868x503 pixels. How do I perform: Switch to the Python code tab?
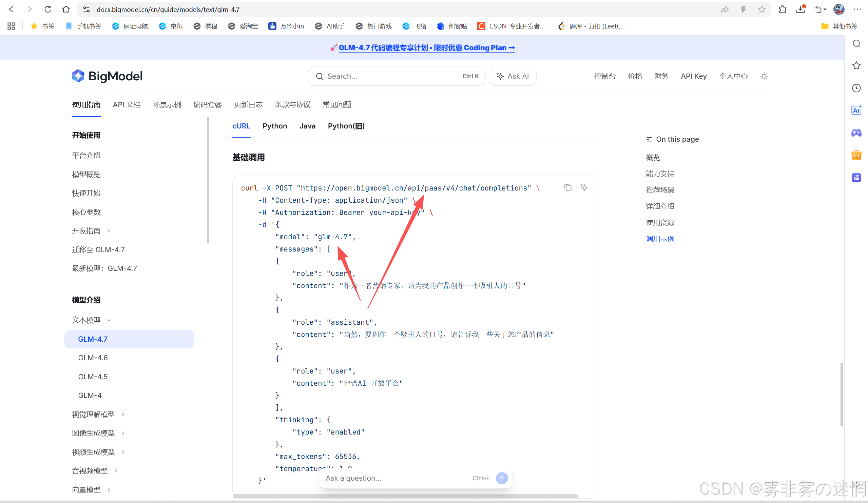coord(274,126)
